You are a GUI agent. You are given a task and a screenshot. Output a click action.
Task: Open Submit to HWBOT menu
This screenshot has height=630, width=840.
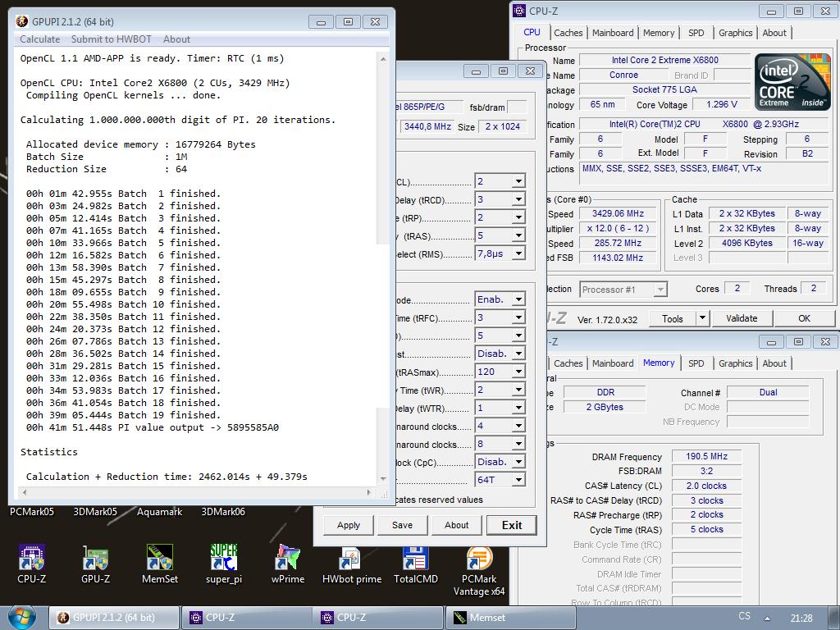tap(112, 39)
